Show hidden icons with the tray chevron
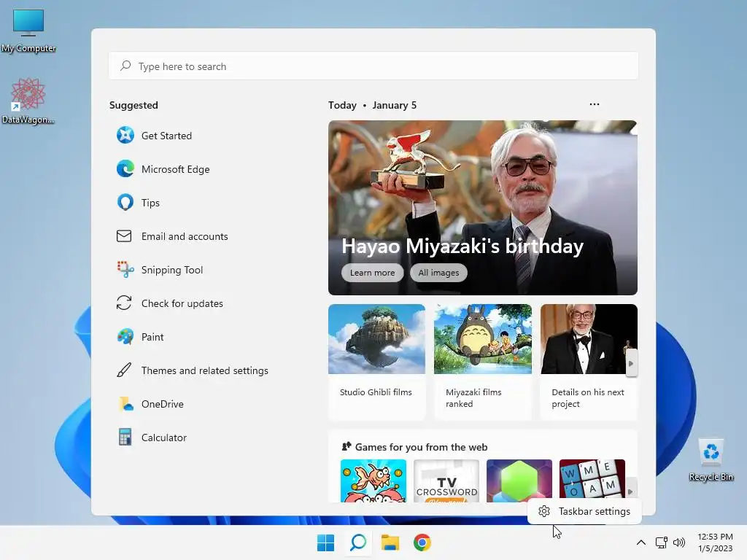 click(x=641, y=542)
